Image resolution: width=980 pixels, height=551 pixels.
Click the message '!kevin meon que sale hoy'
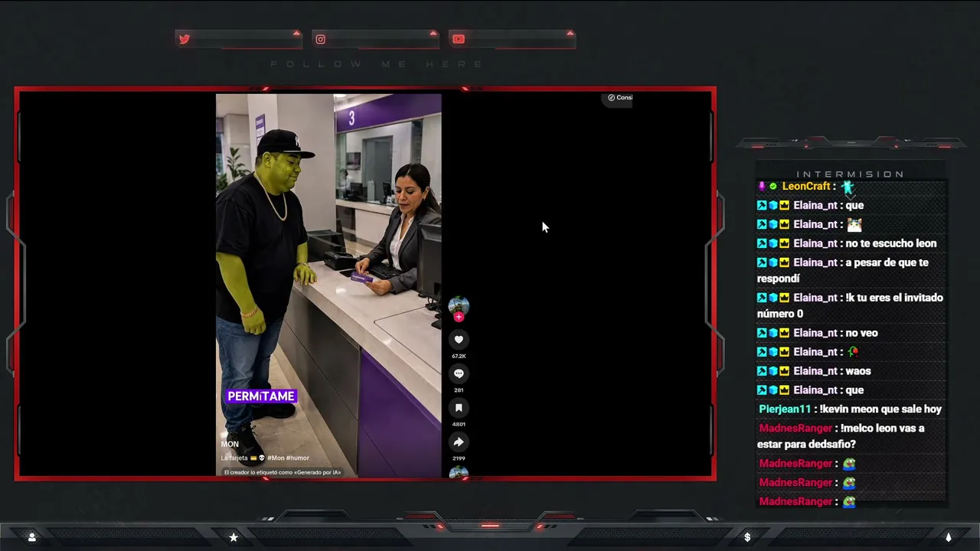click(881, 409)
